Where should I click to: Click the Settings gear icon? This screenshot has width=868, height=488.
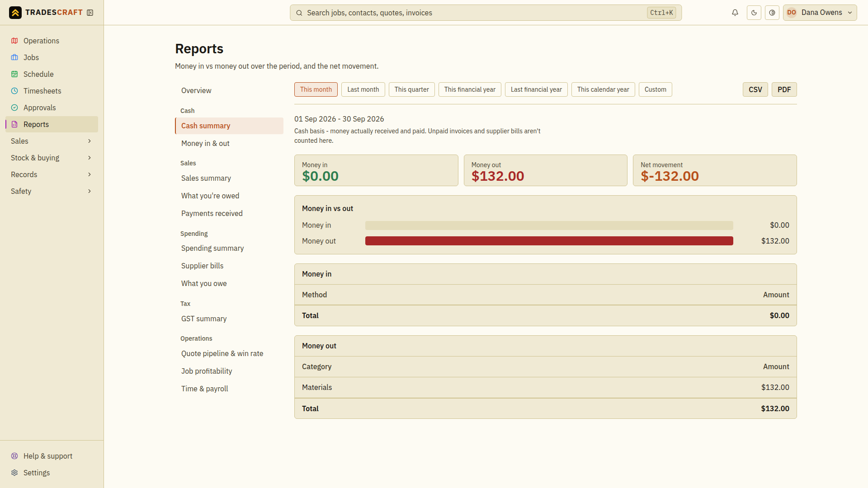coord(14,473)
